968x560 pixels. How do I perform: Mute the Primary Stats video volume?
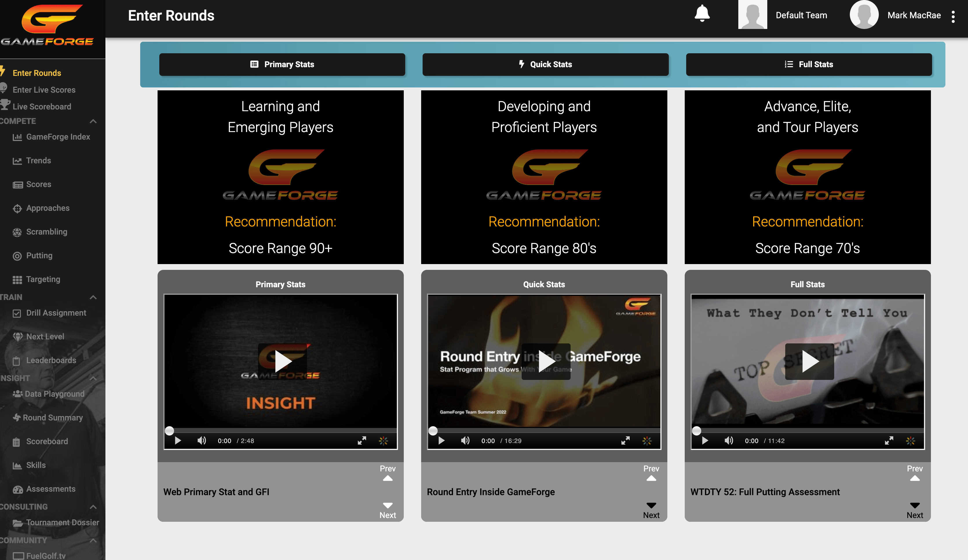pos(202,440)
